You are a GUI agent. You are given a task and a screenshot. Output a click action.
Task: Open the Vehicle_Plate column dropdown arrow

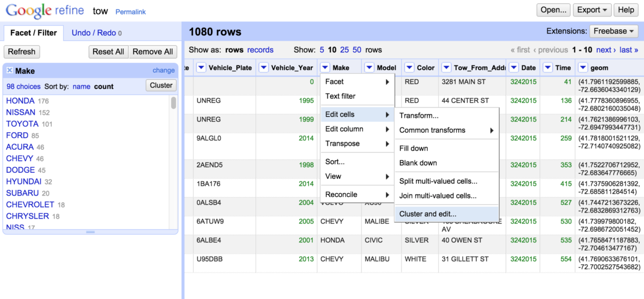(x=201, y=68)
